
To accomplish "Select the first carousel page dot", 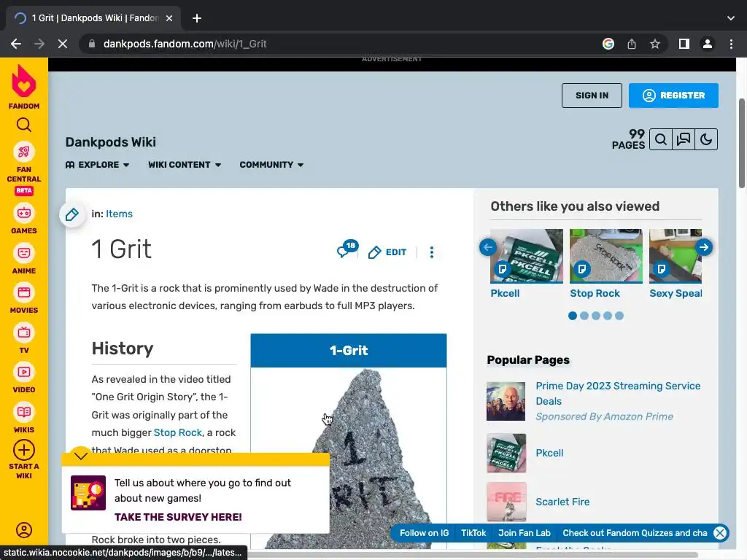I will 573,316.
